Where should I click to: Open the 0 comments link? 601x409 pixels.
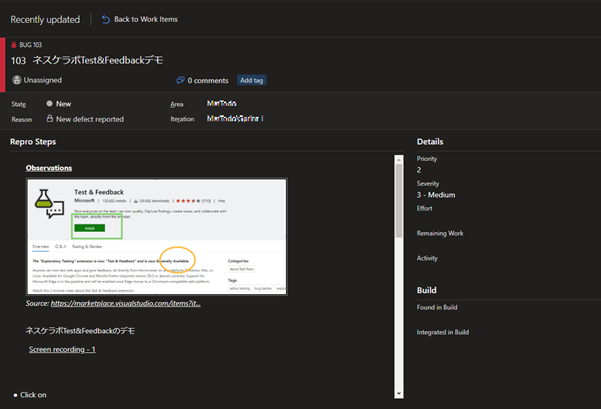[208, 80]
